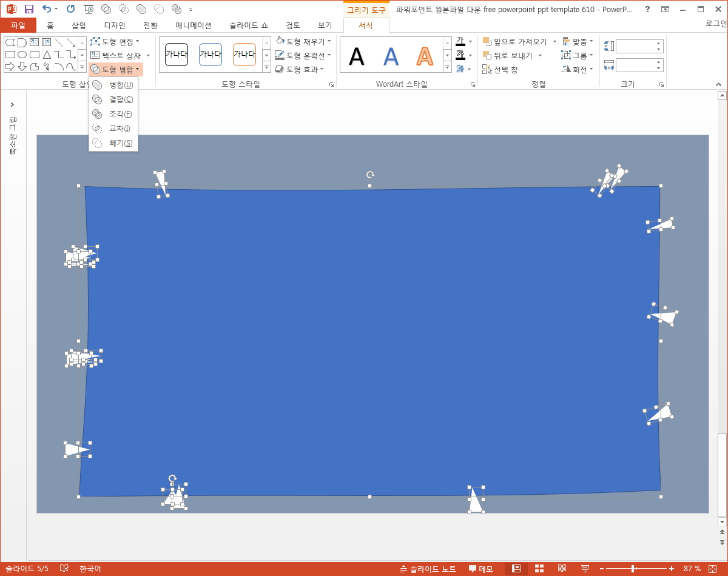
Task: Open the undo history dropdown arrow
Action: pos(56,9)
